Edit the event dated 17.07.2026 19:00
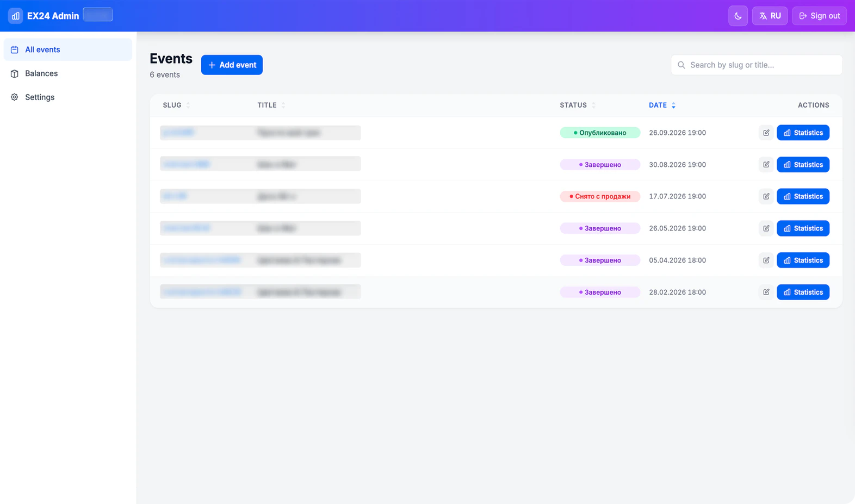The height and width of the screenshot is (504, 855). pyautogui.click(x=766, y=196)
